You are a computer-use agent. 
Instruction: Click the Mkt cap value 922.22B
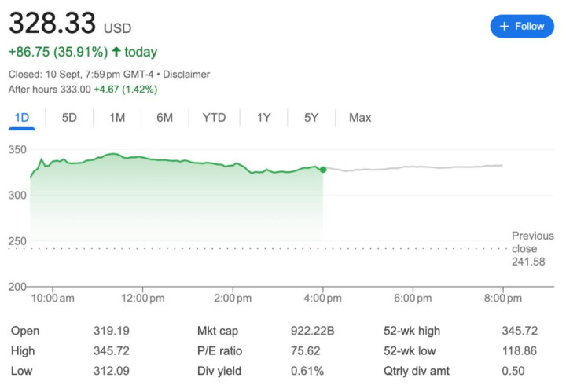pos(312,331)
